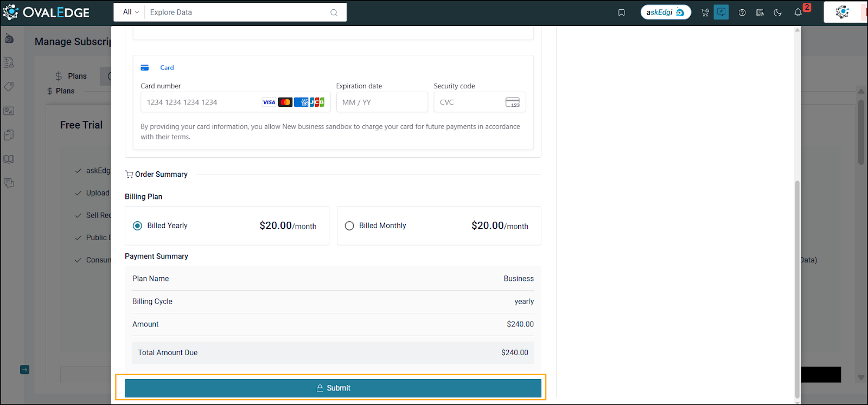Image resolution: width=868 pixels, height=405 pixels.
Task: Open the book icon in left sidebar
Action: pos(9,159)
